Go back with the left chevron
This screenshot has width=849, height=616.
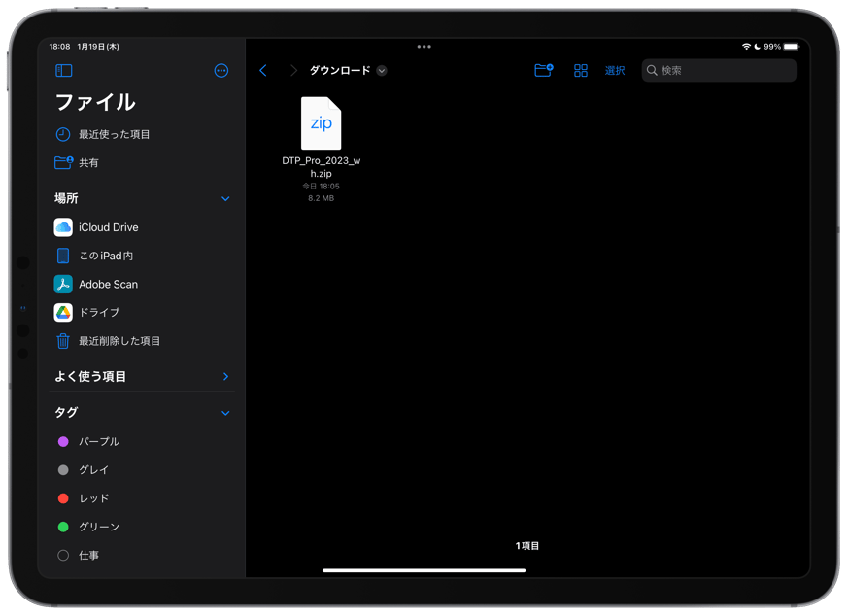tap(263, 70)
